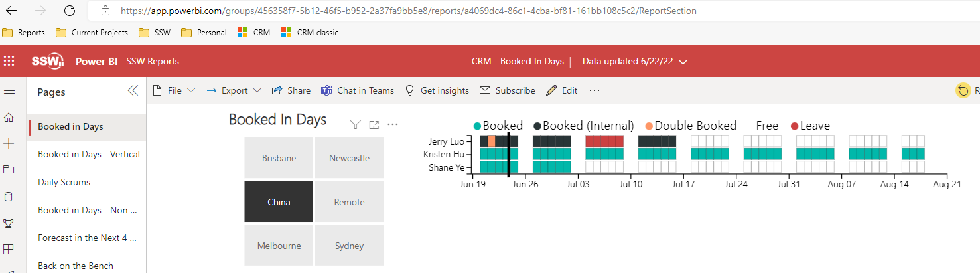
Task: Open the Goals trophy icon
Action: click(x=9, y=223)
